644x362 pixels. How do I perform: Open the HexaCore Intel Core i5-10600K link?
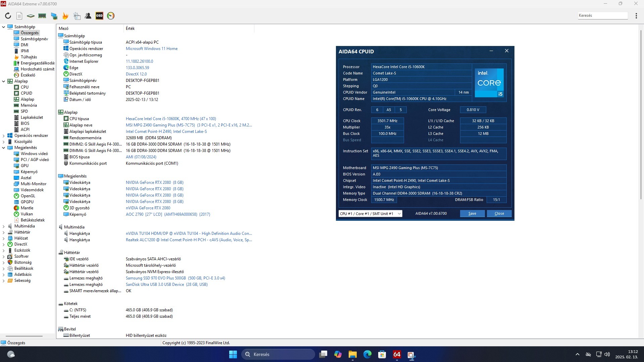171,119
